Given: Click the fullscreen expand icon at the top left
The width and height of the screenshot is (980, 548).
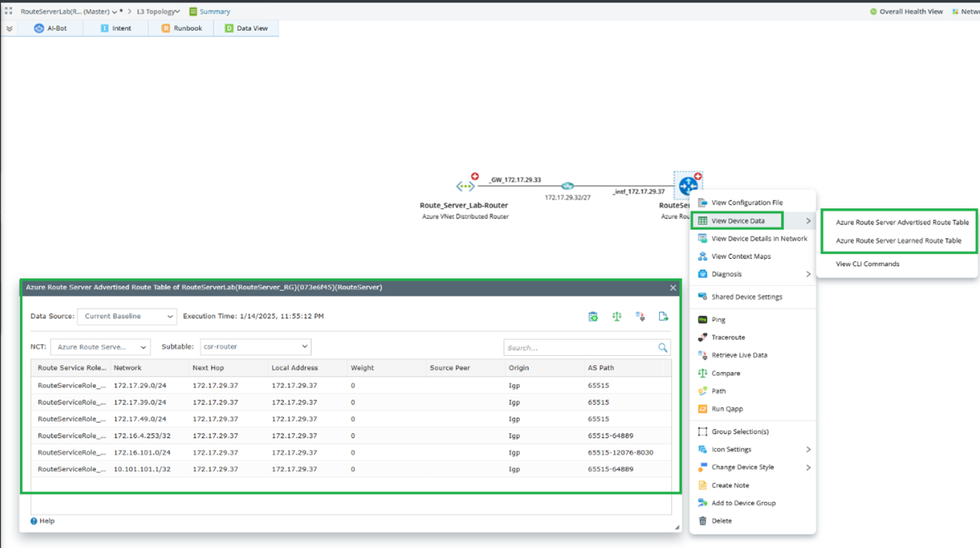Looking at the screenshot, I should click(8, 12).
